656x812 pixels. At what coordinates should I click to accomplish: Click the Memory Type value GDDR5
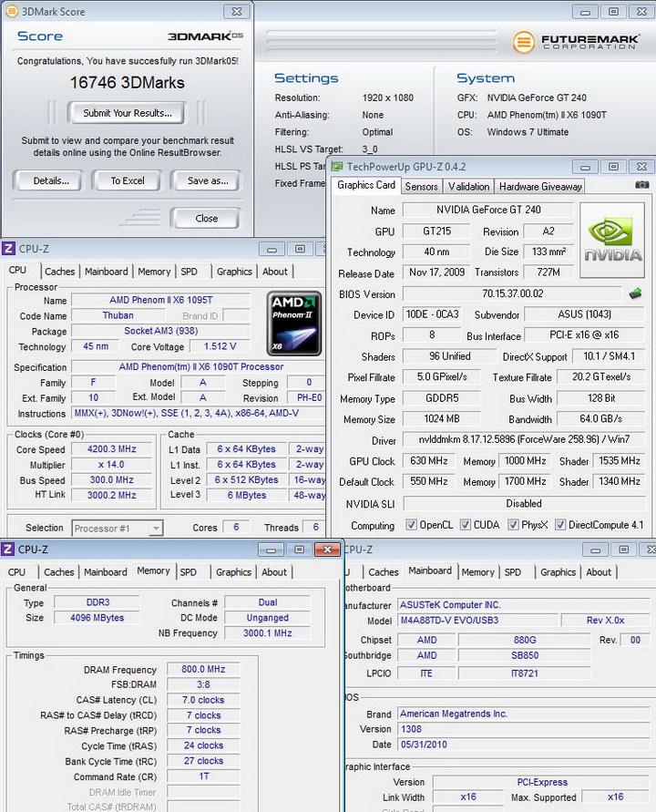(442, 398)
